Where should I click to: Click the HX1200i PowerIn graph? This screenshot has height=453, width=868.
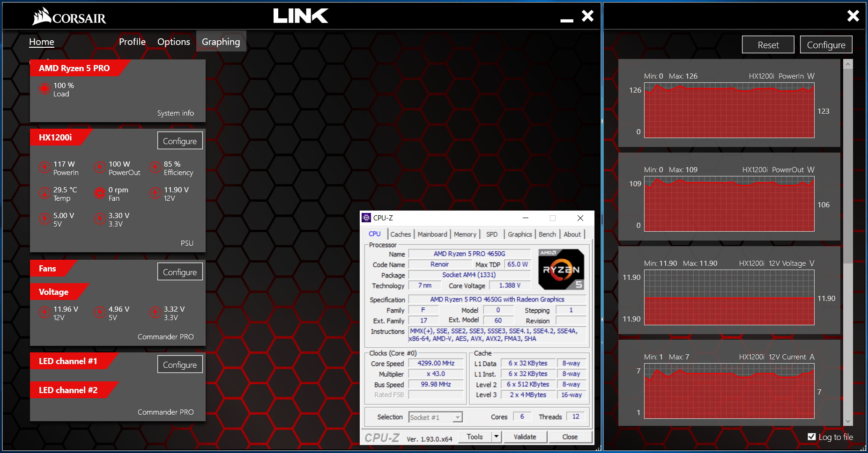[729, 110]
